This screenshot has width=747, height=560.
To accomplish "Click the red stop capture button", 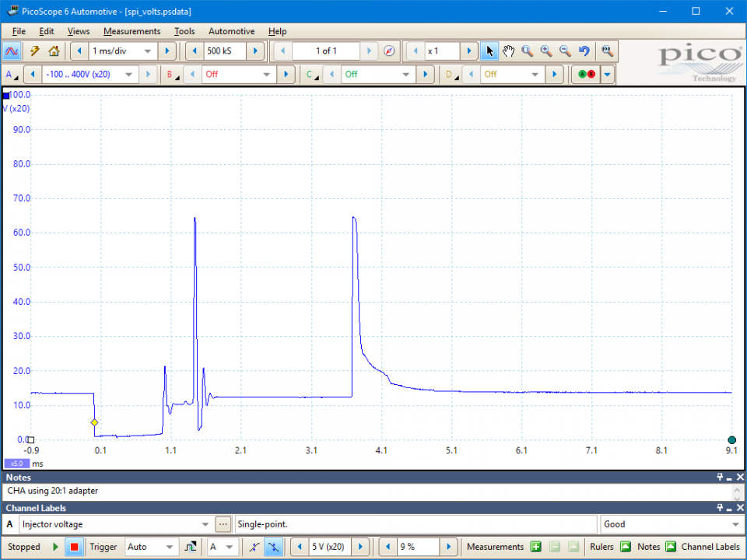I will point(74,547).
